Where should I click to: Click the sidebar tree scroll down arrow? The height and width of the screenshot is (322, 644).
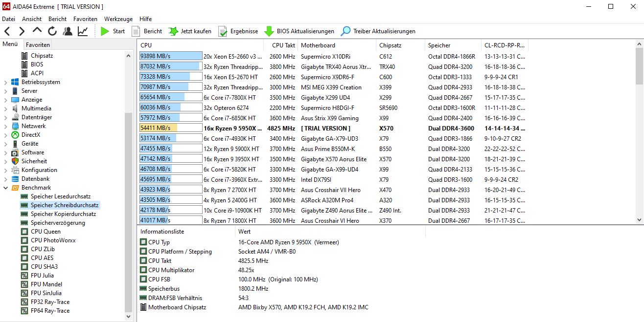click(129, 317)
